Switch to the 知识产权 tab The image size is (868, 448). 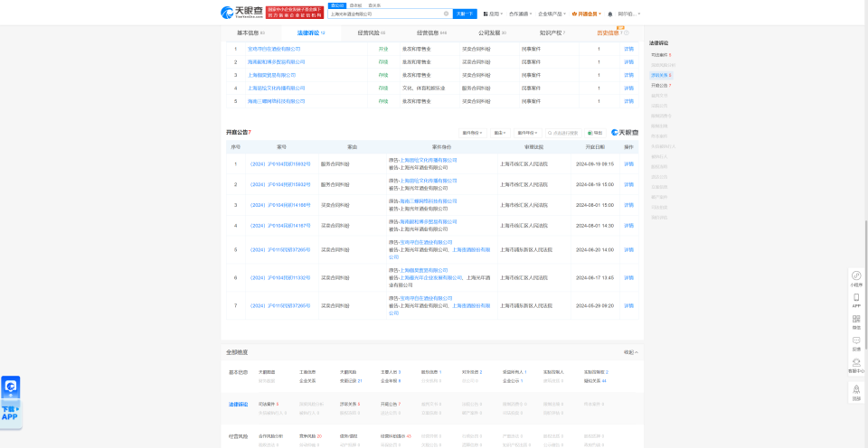(552, 33)
